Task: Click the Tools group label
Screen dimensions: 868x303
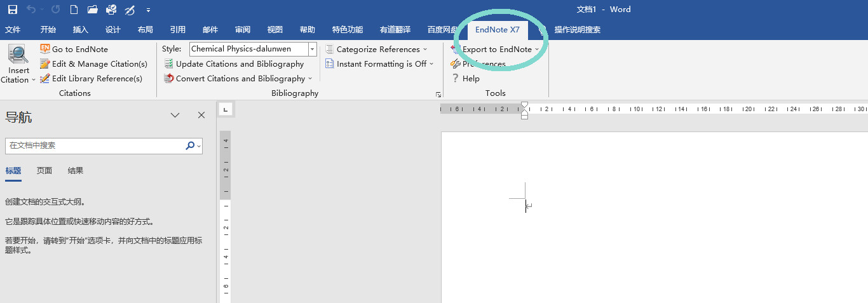Action: pyautogui.click(x=496, y=93)
